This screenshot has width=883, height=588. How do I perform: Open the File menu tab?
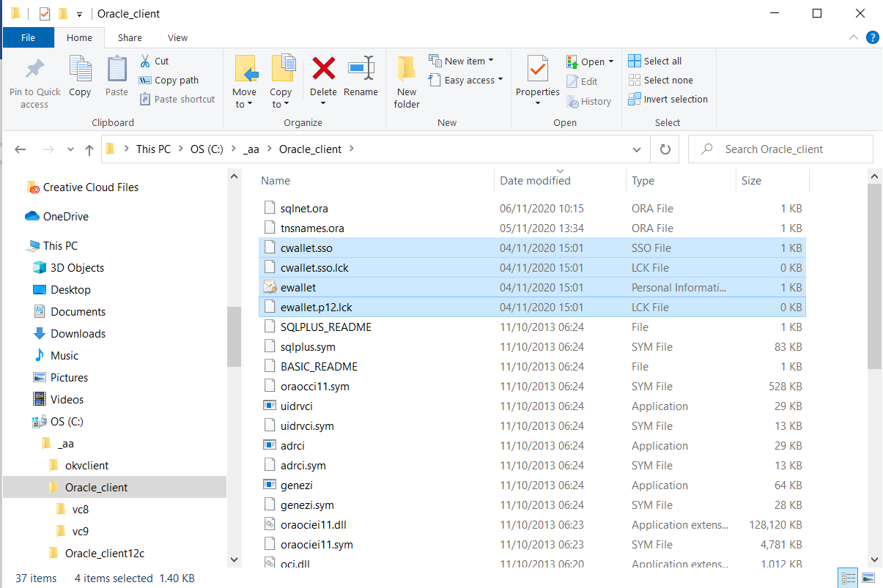pyautogui.click(x=28, y=38)
